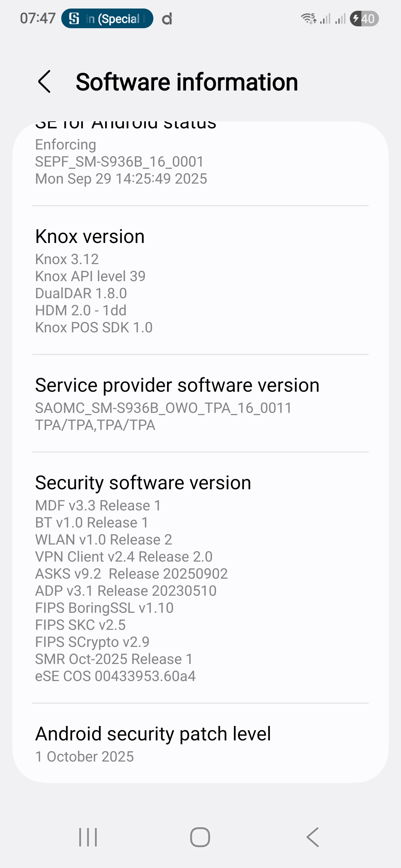401x868 pixels.
Task: Tap Security software version heading
Action: [x=143, y=483]
